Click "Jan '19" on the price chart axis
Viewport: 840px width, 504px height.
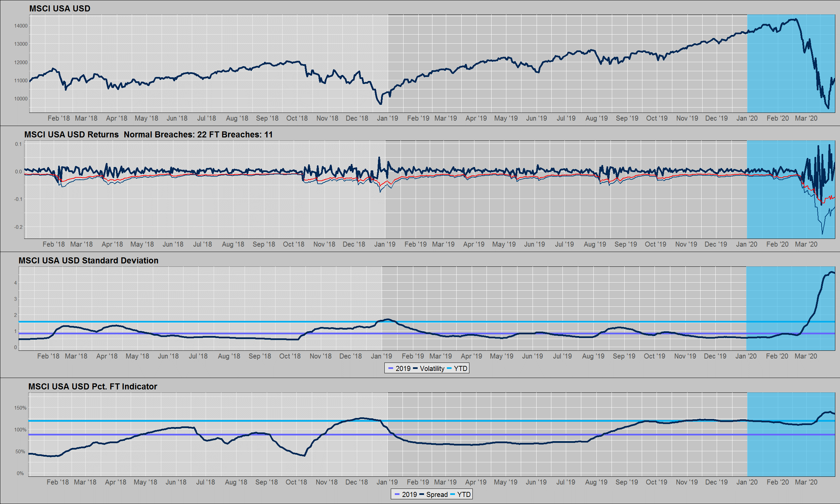point(387,118)
